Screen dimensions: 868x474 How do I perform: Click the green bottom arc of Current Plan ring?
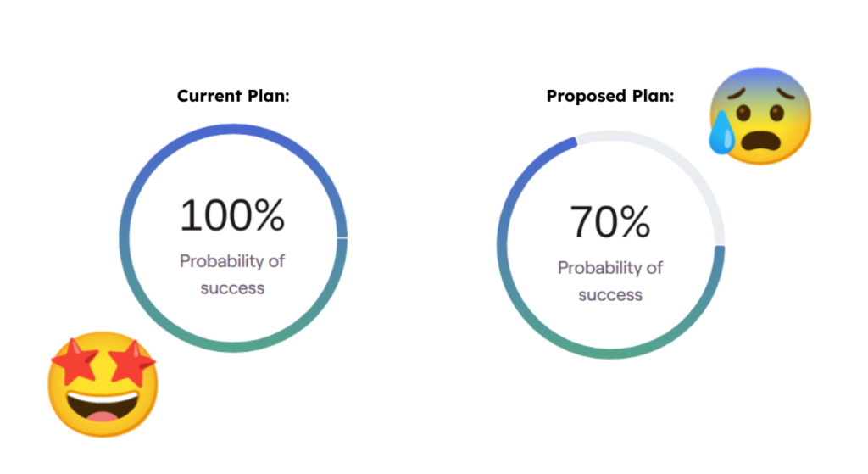[232, 344]
